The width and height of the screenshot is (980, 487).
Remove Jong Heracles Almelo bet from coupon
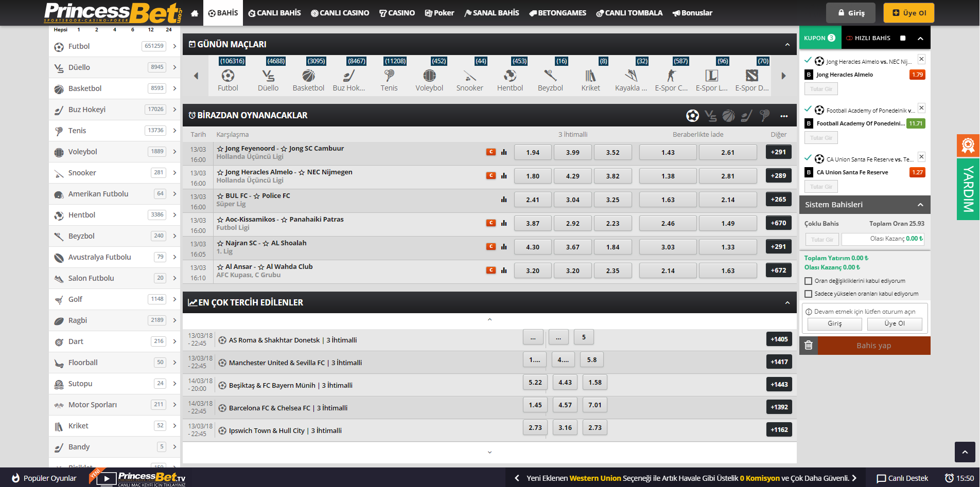coord(921,59)
